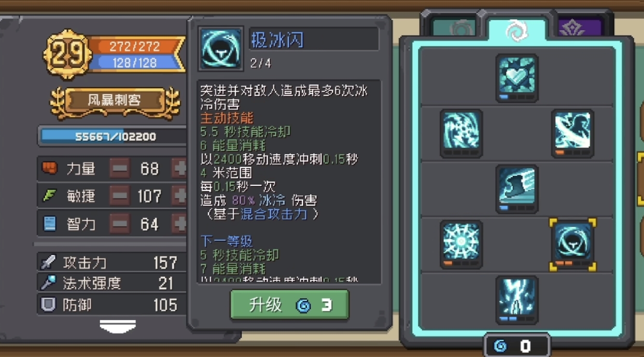
Task: Increase 智力 stat with plus button
Action: coord(179,224)
